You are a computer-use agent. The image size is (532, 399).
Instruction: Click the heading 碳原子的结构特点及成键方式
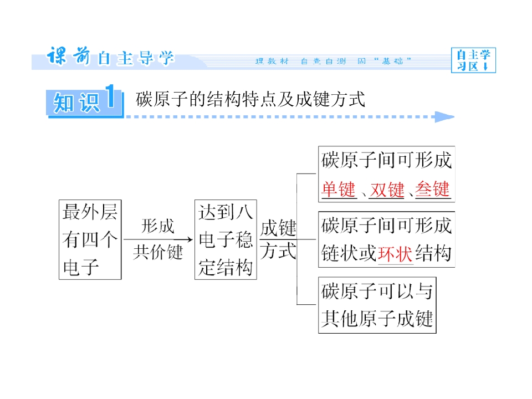pos(250,99)
